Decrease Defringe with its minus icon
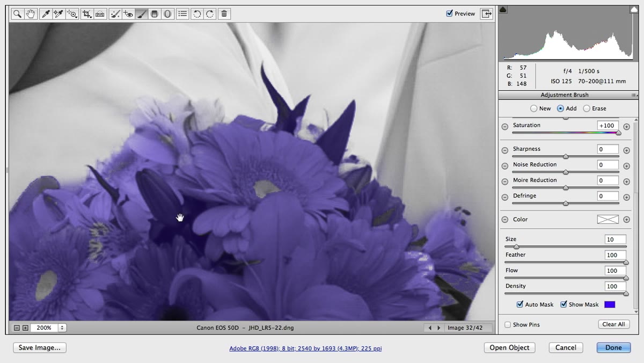This screenshot has width=644, height=363. pyautogui.click(x=504, y=197)
